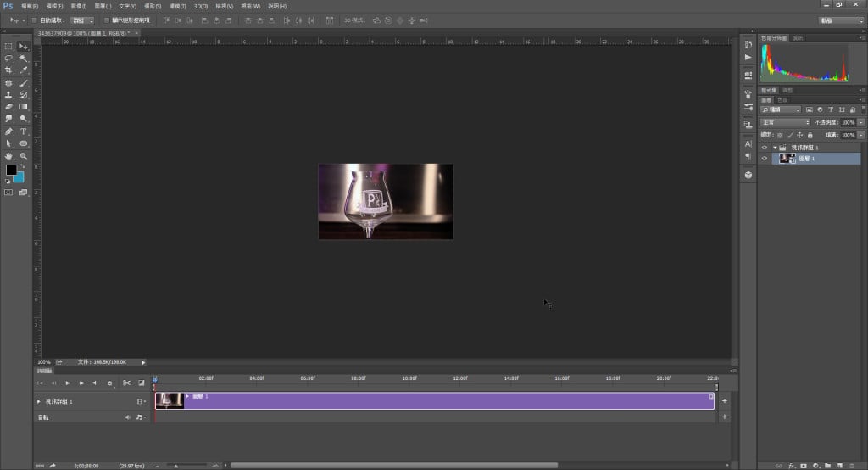This screenshot has height=470, width=868.
Task: Open the Auto-Select group dropdown
Action: (x=82, y=20)
